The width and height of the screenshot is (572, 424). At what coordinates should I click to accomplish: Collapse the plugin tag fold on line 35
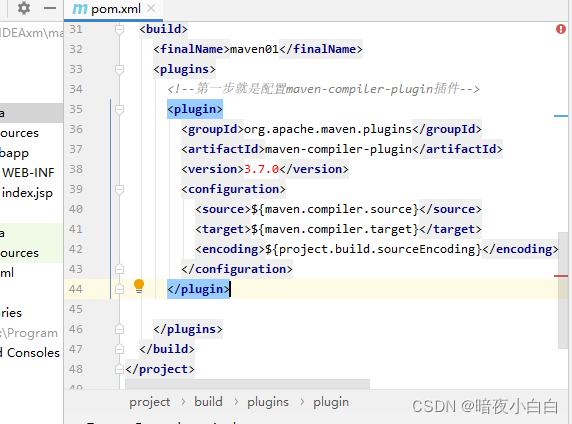point(119,109)
